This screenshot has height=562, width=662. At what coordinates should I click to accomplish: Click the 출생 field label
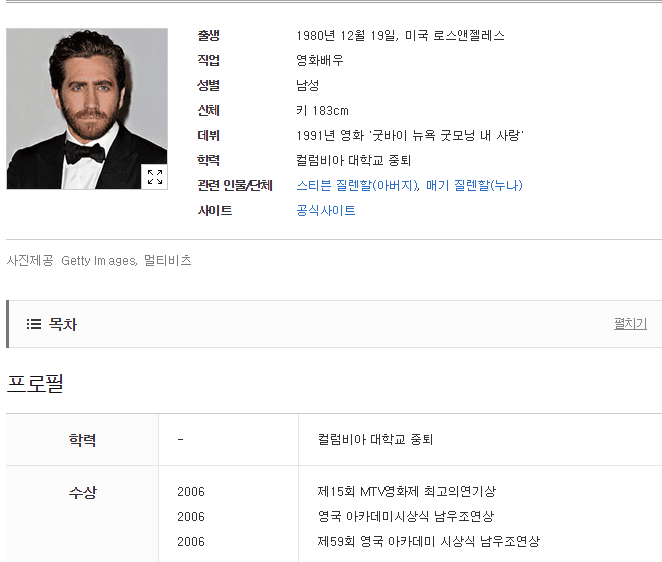[x=209, y=35]
